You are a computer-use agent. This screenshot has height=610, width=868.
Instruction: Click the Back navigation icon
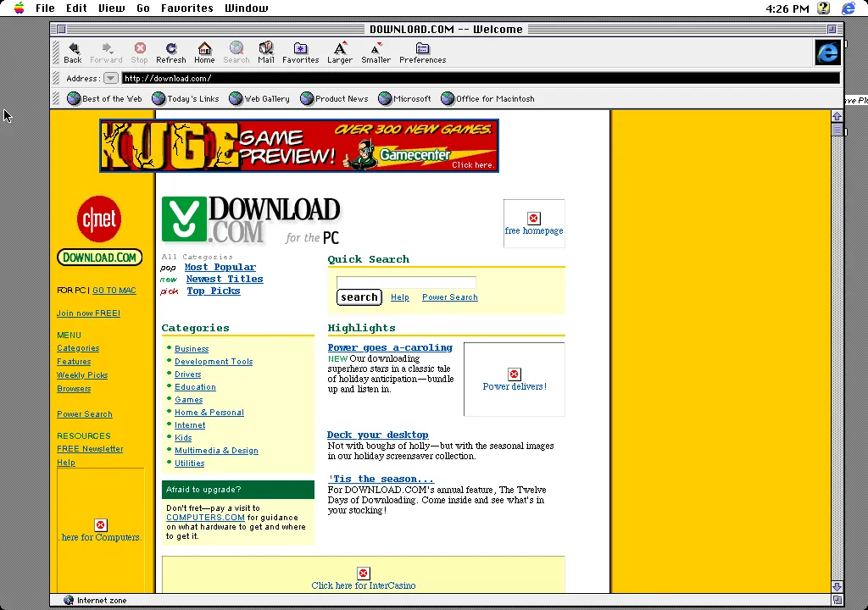[x=73, y=51]
